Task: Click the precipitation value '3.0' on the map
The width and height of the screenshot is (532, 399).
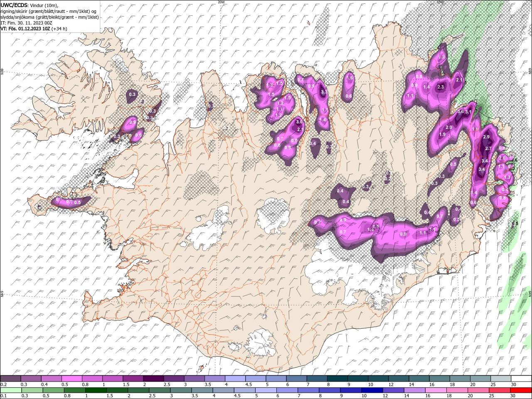Action: (299, 122)
